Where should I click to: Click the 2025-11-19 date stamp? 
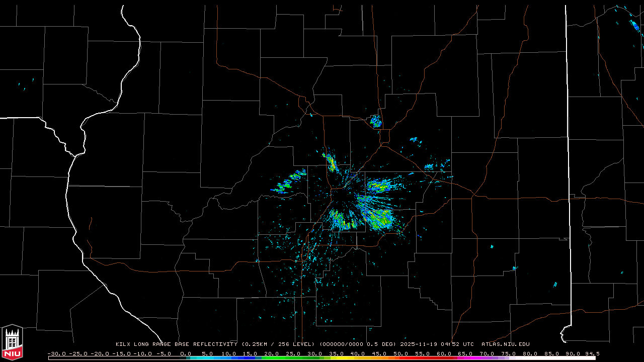419,344
